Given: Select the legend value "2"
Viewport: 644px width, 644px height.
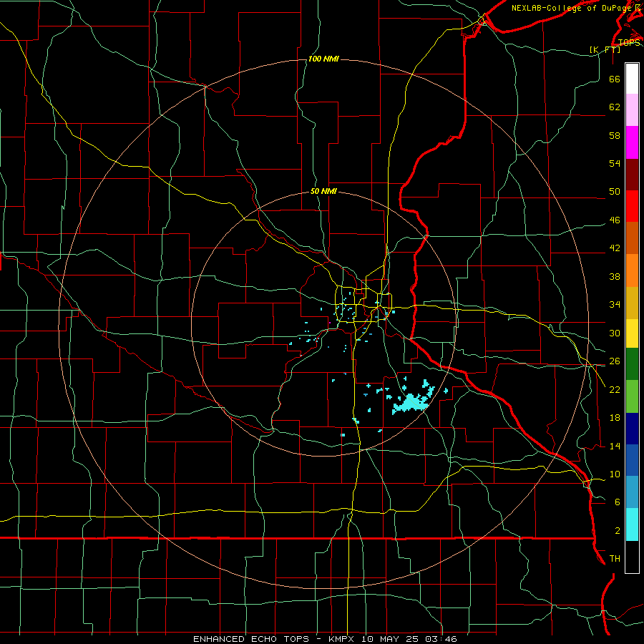Looking at the screenshot, I should (618, 530).
